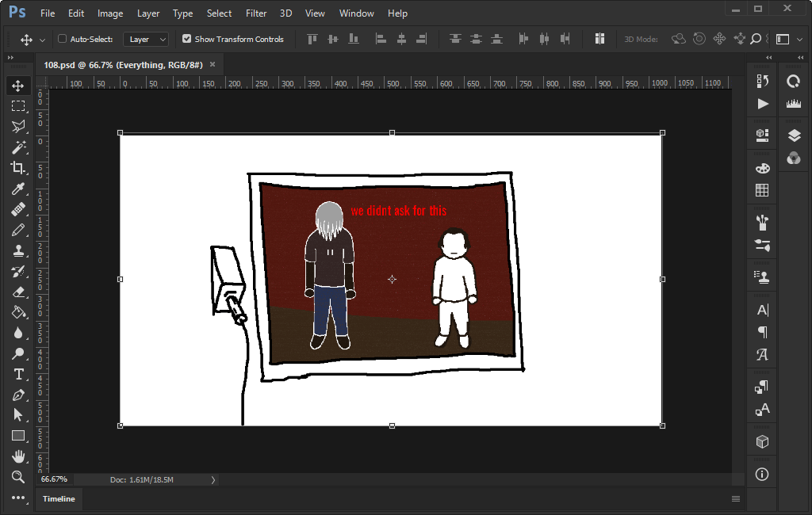
Task: Click the zoom percentage field
Action: [x=55, y=480]
